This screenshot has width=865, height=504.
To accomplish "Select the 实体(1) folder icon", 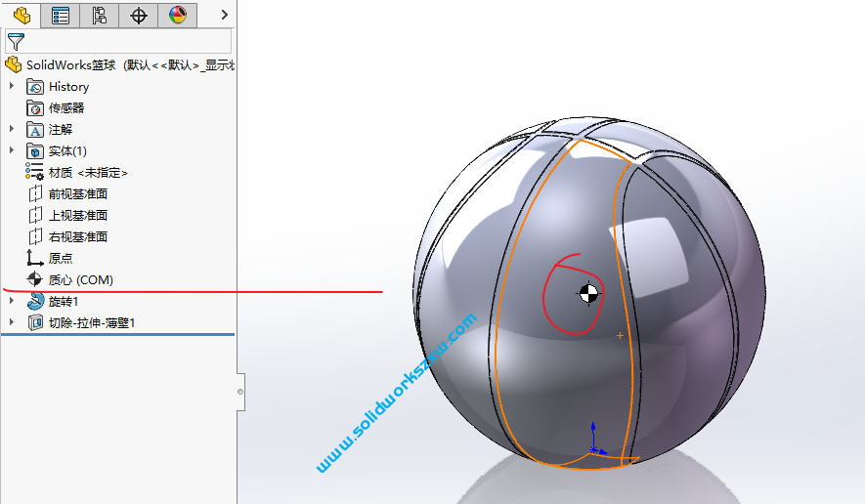I will coord(35,151).
